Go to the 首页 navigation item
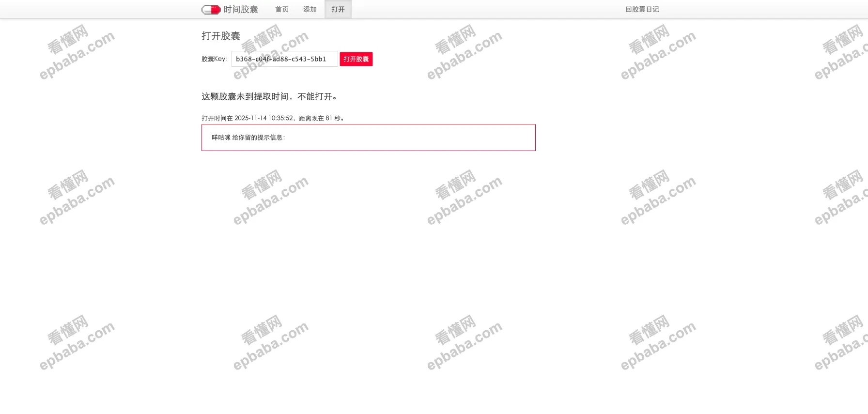This screenshot has height=414, width=868. [x=281, y=10]
